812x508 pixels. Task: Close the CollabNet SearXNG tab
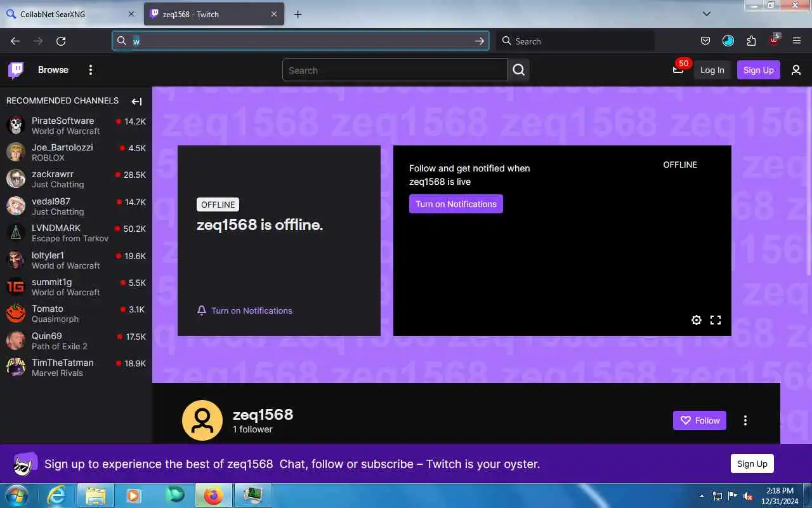pos(131,14)
